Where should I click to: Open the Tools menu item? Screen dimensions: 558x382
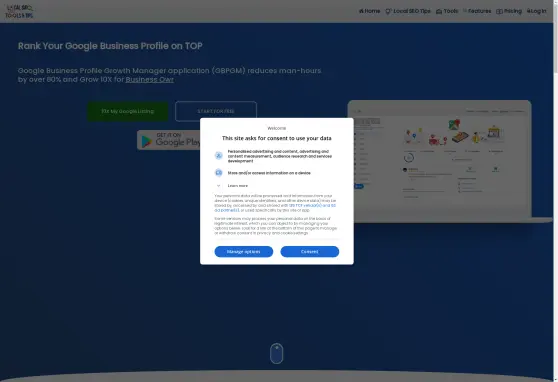[x=447, y=11]
